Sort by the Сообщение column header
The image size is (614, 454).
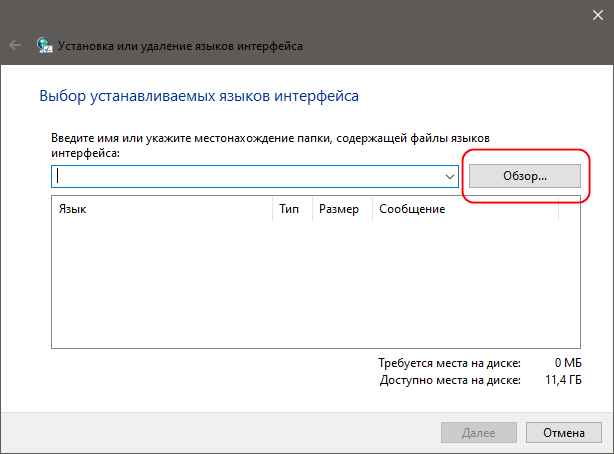pyautogui.click(x=465, y=209)
